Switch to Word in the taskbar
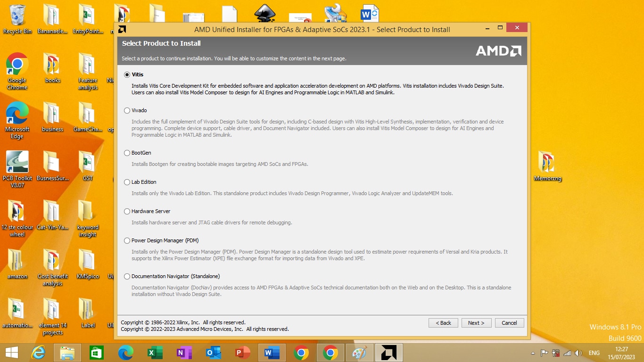 click(272, 353)
